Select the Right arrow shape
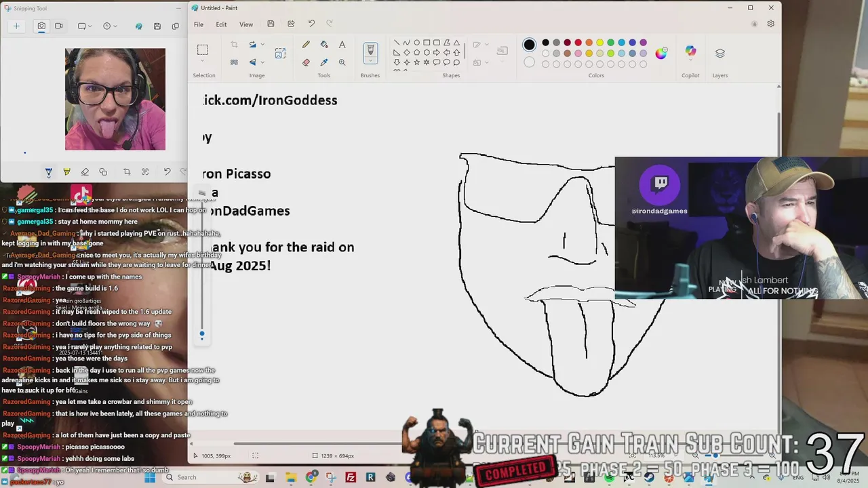The width and height of the screenshot is (868, 488). [x=436, y=52]
